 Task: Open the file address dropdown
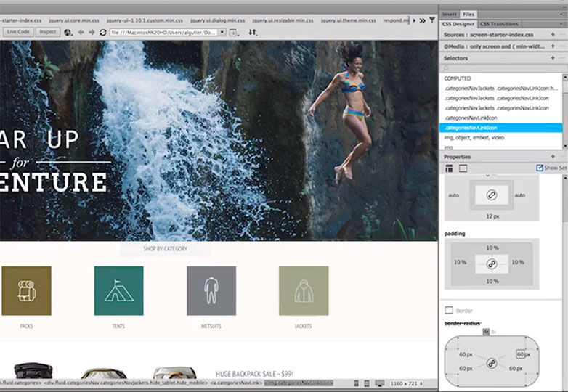pos(221,32)
